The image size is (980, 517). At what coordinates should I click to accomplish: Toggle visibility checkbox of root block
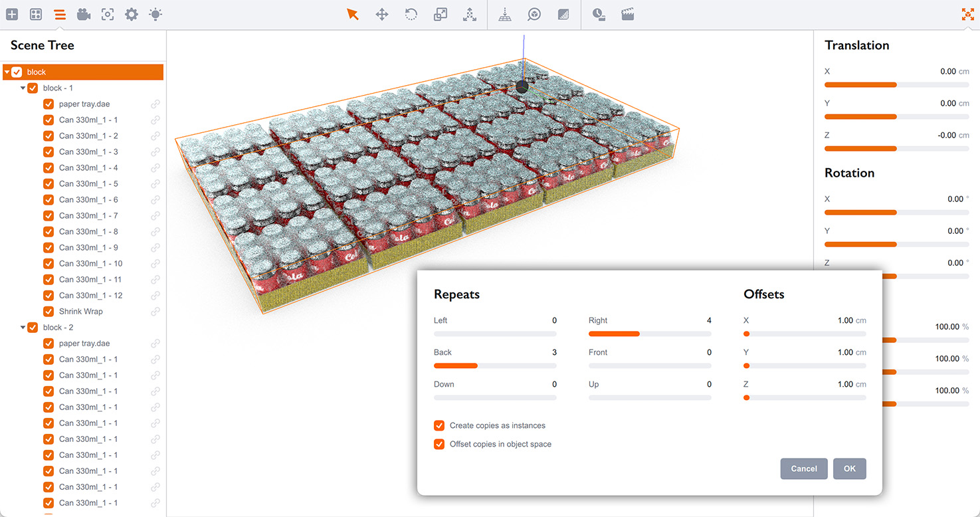pyautogui.click(x=17, y=72)
